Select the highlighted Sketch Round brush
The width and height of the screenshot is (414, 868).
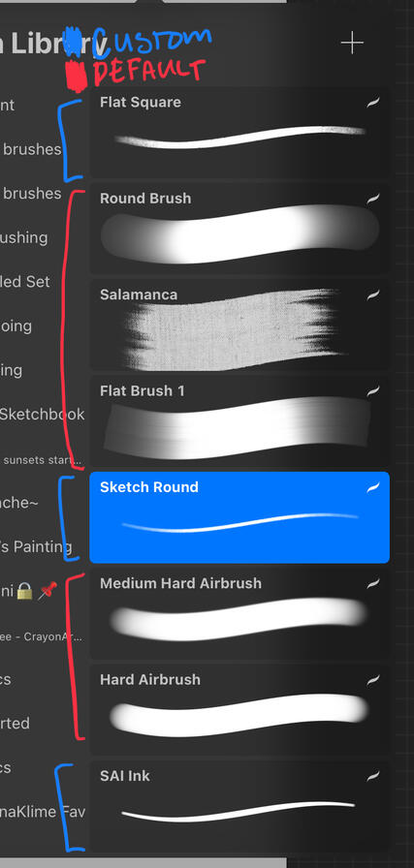coord(239,517)
